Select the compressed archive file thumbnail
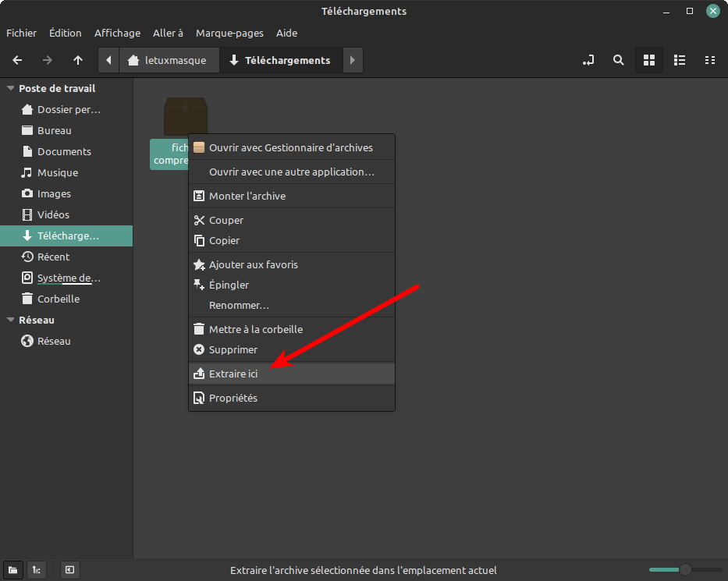 pos(185,116)
